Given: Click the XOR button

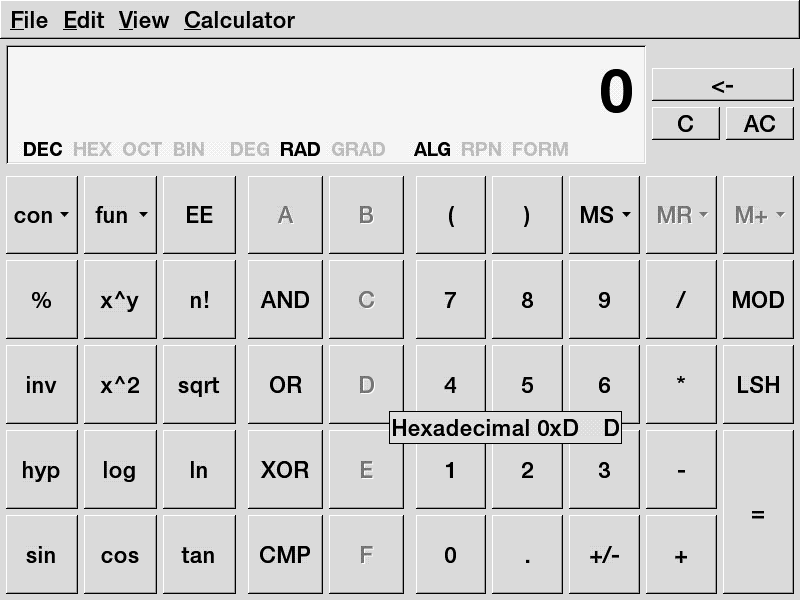Looking at the screenshot, I should 285,470.
